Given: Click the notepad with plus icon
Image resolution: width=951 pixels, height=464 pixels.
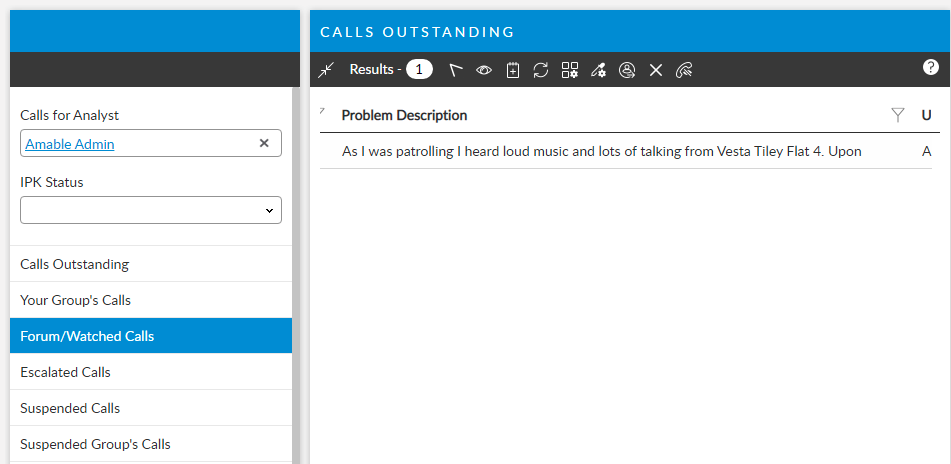Looking at the screenshot, I should tap(513, 70).
